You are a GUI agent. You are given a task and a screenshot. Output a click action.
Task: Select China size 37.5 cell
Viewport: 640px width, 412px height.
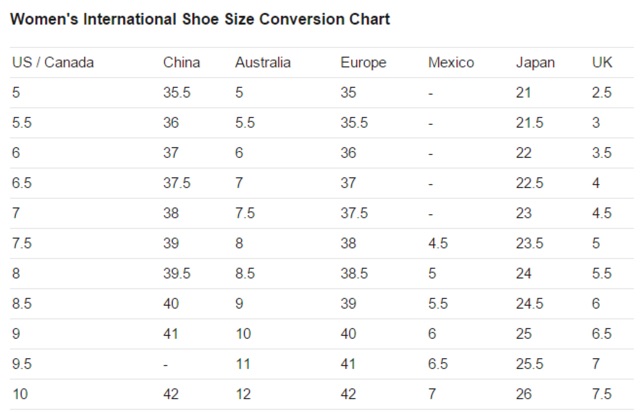coord(177,183)
